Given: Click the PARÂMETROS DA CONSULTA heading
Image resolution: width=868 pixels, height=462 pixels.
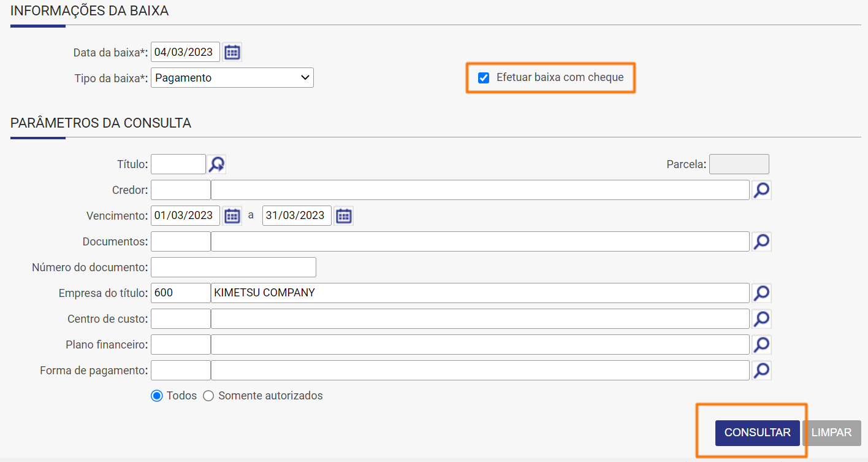Looking at the screenshot, I should point(101,123).
